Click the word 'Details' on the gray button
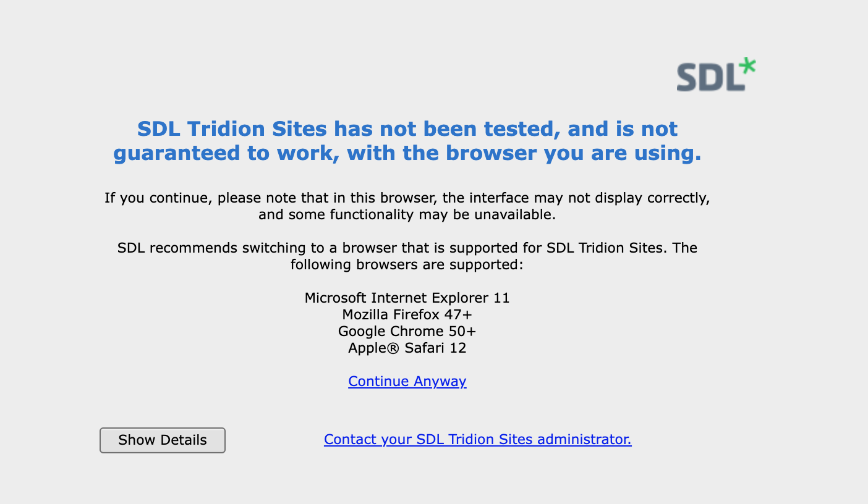Viewport: 868px width, 504px height. [183, 440]
